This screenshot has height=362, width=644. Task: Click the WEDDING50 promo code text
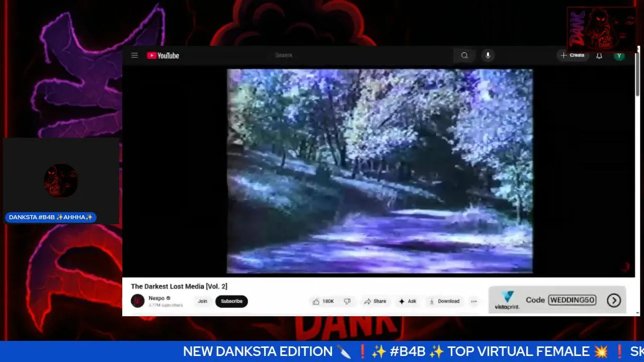coord(572,300)
